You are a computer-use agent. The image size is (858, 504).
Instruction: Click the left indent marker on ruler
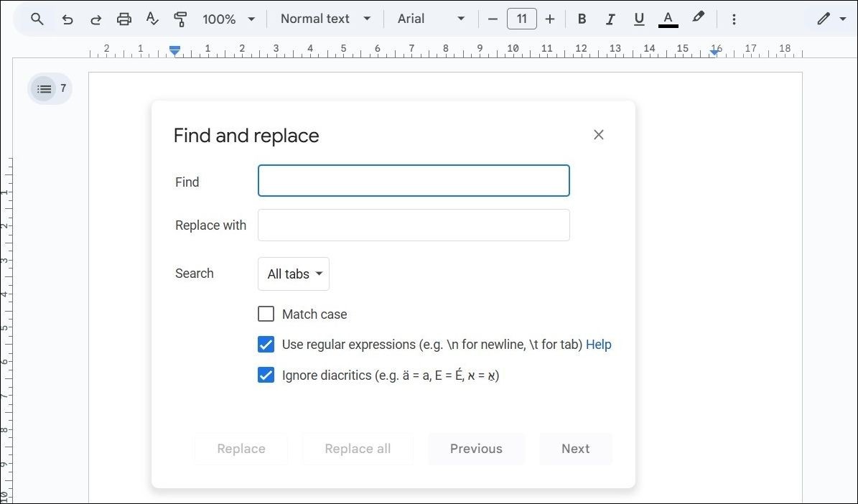pyautogui.click(x=174, y=50)
